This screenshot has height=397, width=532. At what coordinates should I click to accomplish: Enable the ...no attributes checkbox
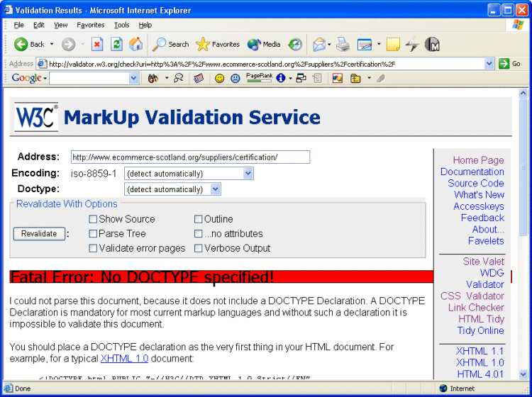click(198, 233)
